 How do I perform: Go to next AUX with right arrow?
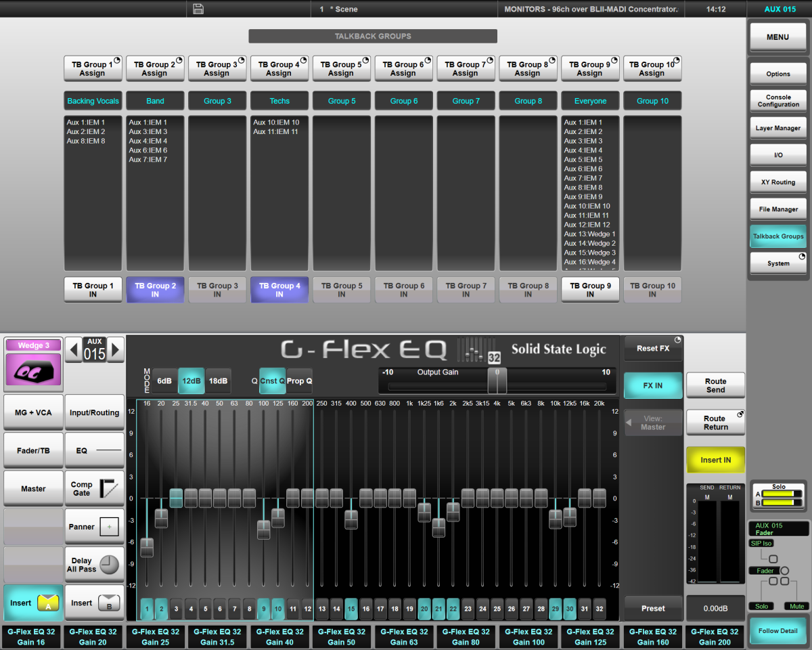[116, 349]
